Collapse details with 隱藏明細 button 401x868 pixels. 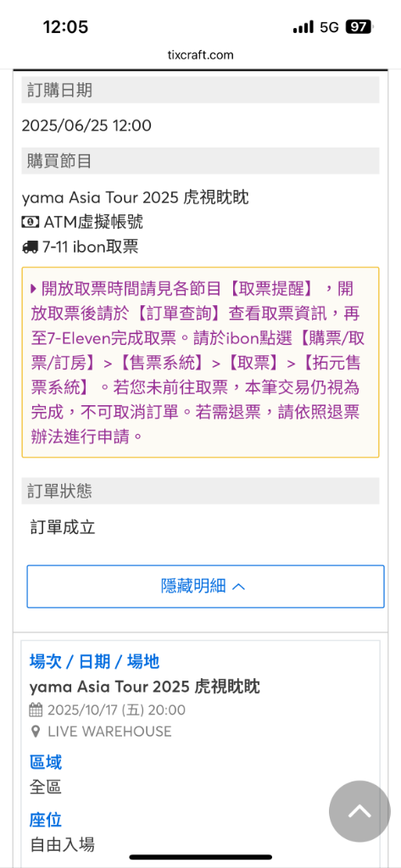[205, 587]
